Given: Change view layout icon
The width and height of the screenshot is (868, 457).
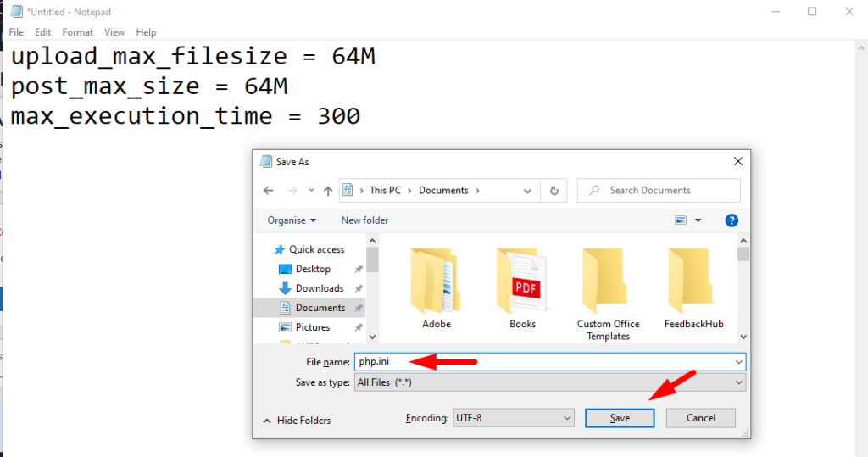Looking at the screenshot, I should coord(681,220).
